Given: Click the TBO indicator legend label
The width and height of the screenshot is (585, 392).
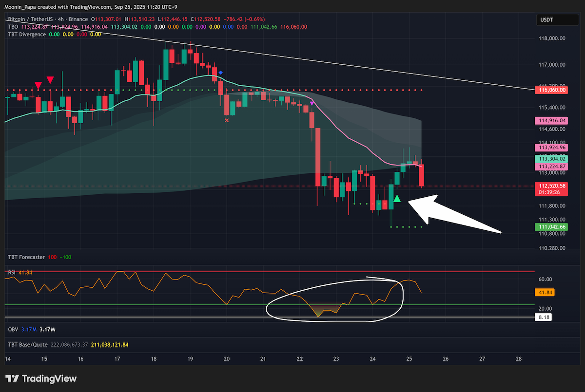Looking at the screenshot, I should pyautogui.click(x=13, y=27).
